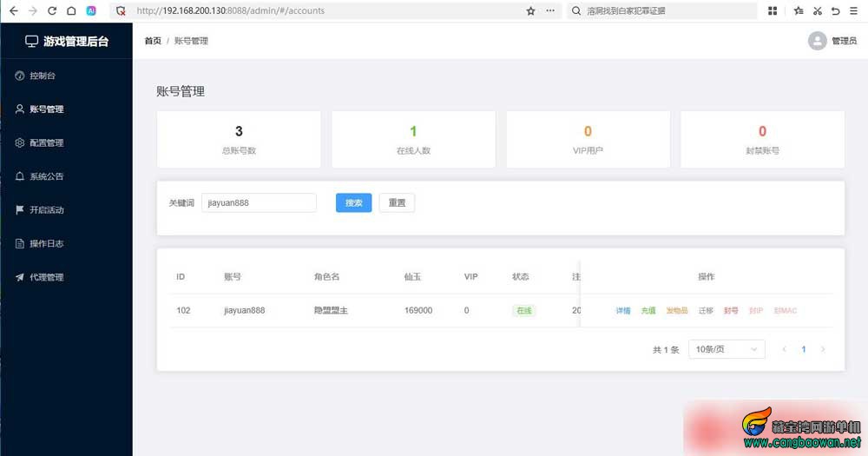Open the 10条/页 page size dropdown
This screenshot has height=456, width=868.
(x=727, y=349)
